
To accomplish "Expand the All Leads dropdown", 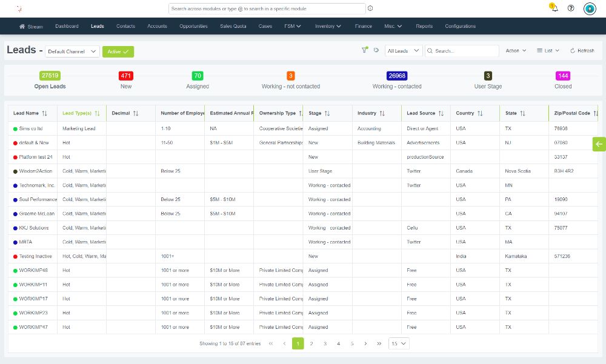I will [x=404, y=51].
